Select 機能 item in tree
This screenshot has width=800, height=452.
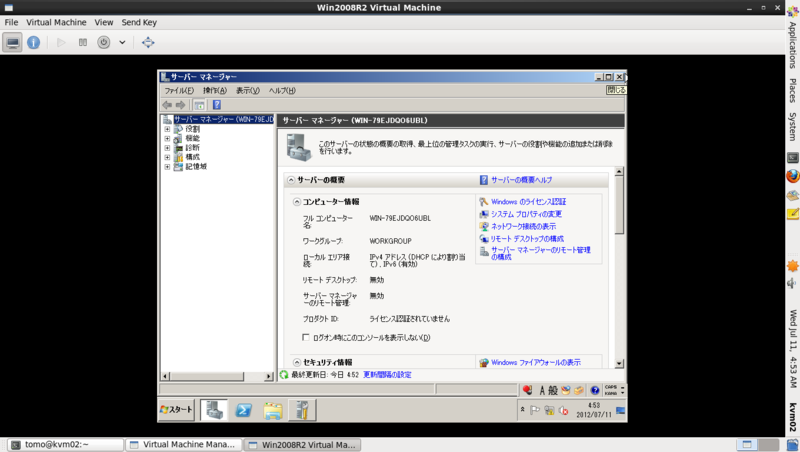pyautogui.click(x=192, y=138)
